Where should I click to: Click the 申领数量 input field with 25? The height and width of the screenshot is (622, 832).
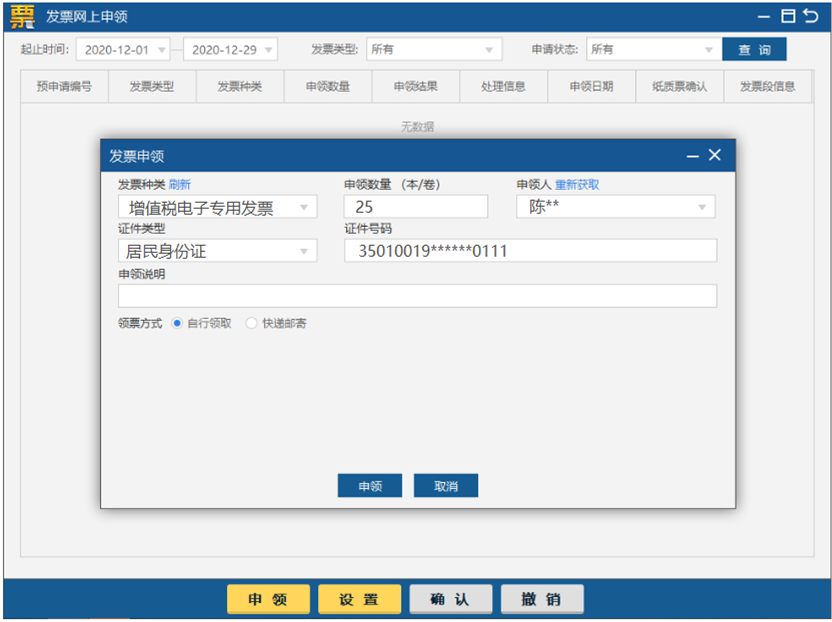(x=416, y=207)
